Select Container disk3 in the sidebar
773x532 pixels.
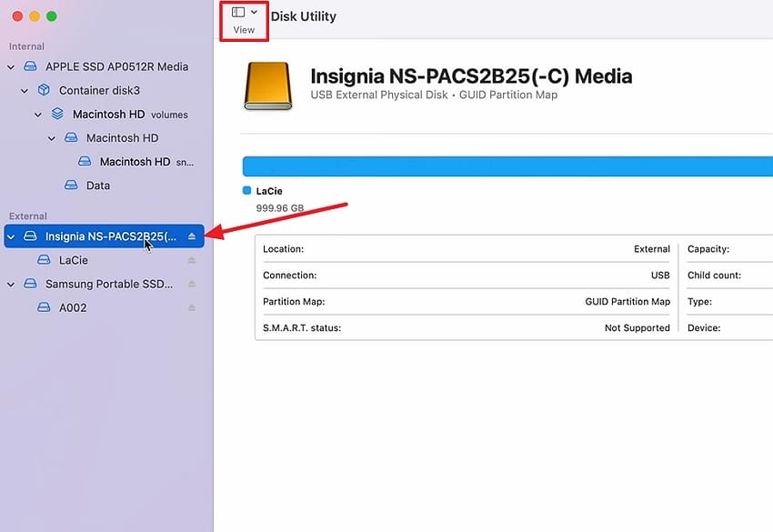coord(104,91)
